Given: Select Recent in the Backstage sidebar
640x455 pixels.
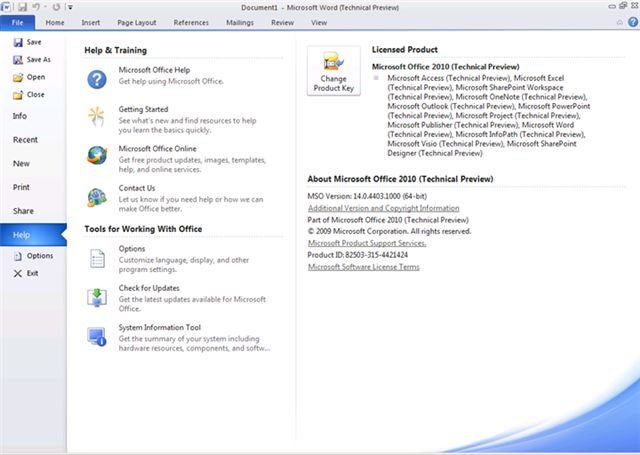Looking at the screenshot, I should tap(25, 140).
